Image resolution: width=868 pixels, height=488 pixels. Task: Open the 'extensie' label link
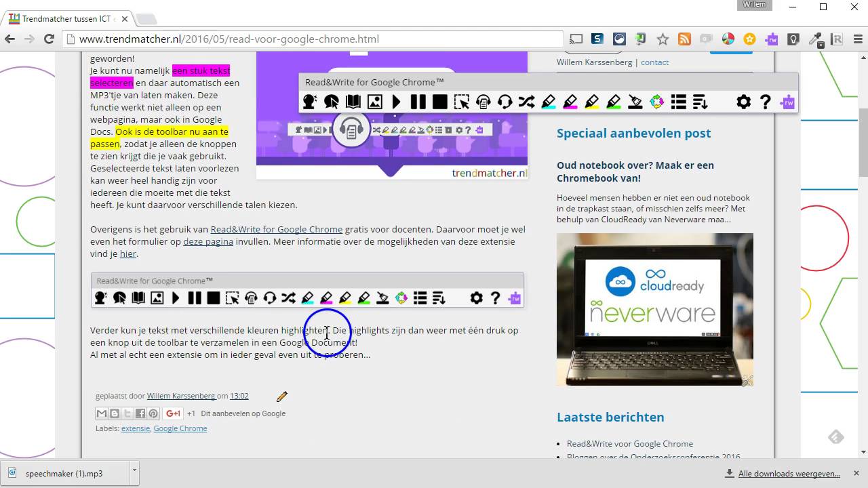click(136, 428)
